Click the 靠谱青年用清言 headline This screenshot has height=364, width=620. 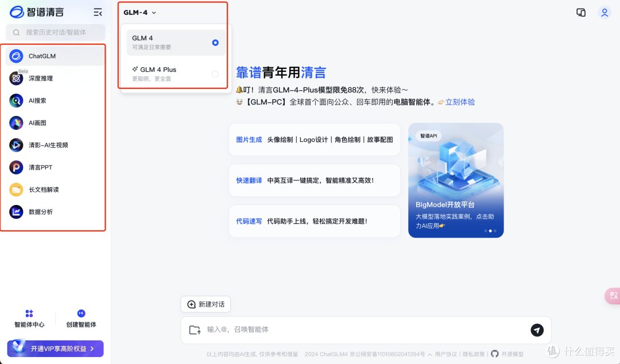point(281,73)
